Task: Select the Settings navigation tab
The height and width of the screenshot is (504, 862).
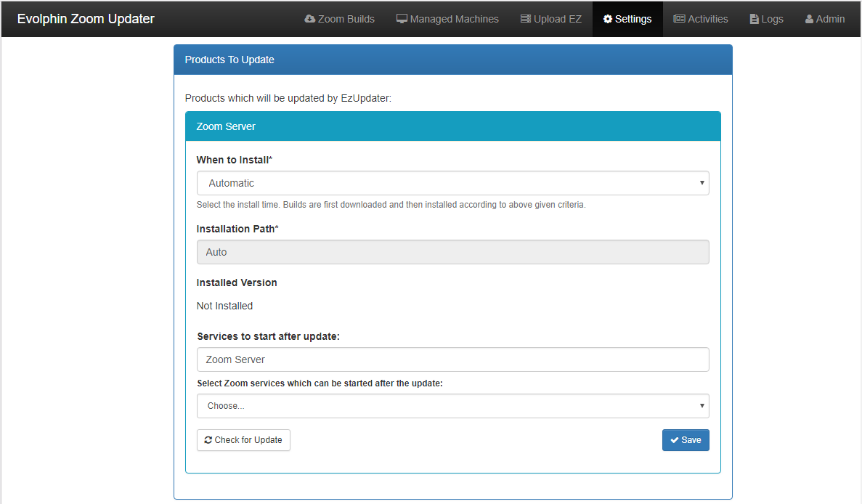Action: coord(627,19)
